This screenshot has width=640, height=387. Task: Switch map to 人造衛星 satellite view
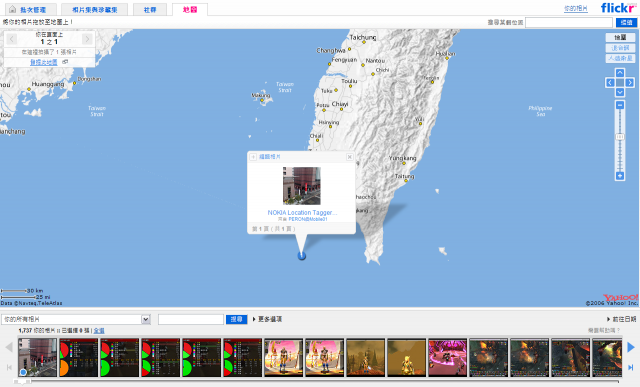click(x=620, y=58)
